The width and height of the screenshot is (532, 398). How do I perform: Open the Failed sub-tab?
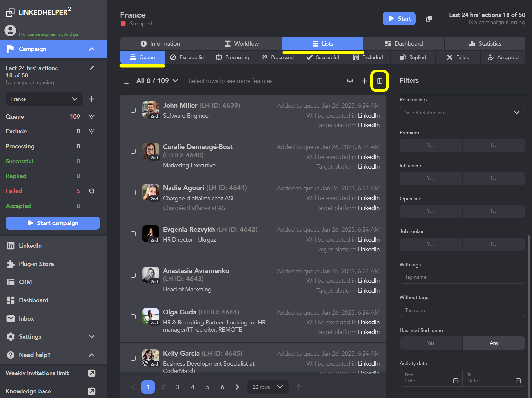pyautogui.click(x=458, y=57)
